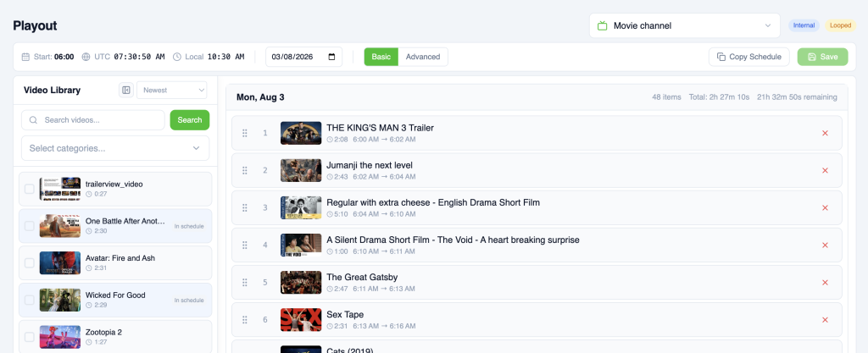This screenshot has width=868, height=353.
Task: Click the Copy Schedule button
Action: point(749,57)
